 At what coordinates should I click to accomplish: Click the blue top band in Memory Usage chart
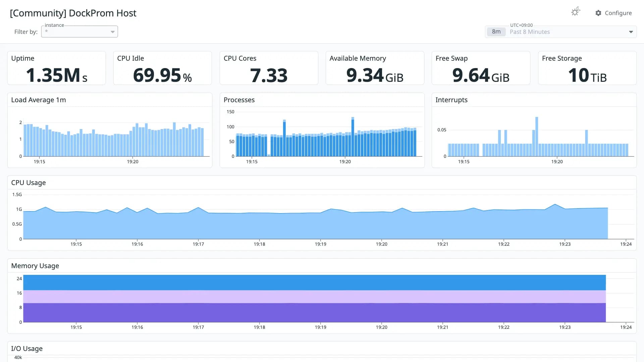pyautogui.click(x=314, y=283)
